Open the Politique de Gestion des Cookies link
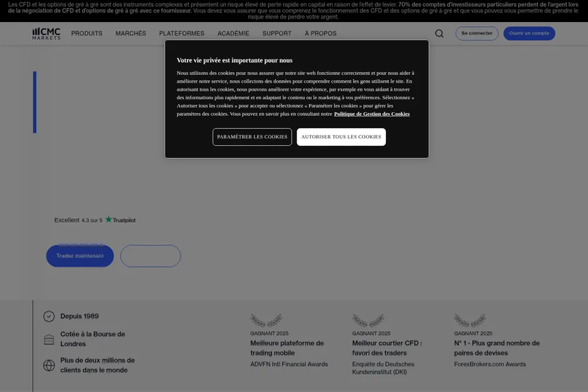Screen dimensions: 588x392 (x=372, y=114)
